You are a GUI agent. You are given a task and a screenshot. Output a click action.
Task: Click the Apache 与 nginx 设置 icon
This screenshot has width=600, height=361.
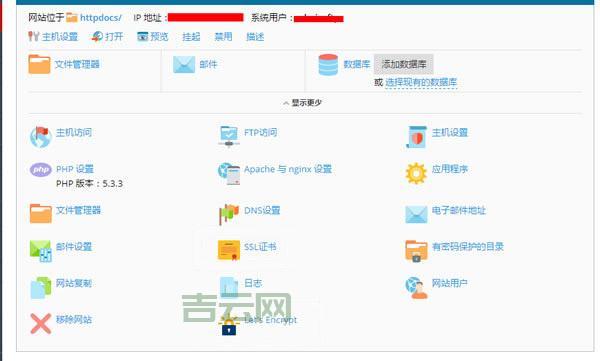[x=229, y=173]
